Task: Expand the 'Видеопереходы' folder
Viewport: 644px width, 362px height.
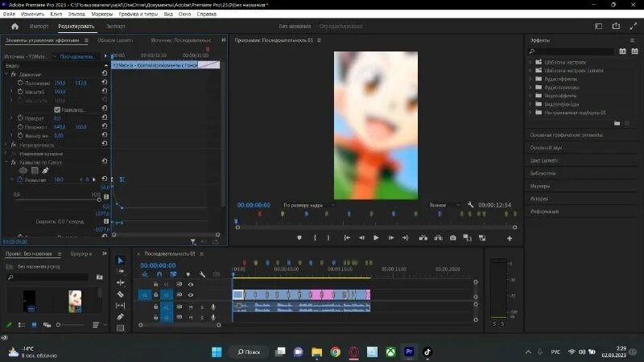Action: coord(530,105)
